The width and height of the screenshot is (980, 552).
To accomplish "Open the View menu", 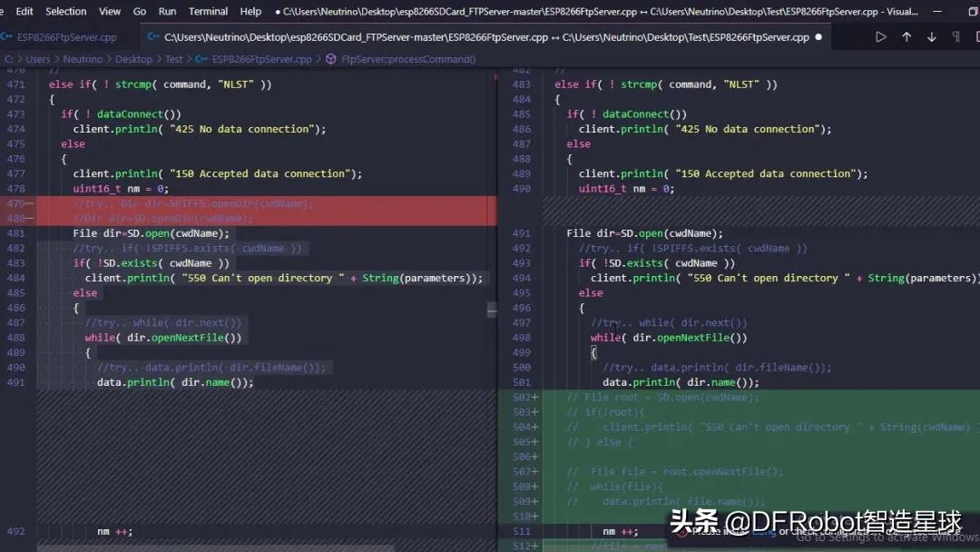I will tap(109, 11).
